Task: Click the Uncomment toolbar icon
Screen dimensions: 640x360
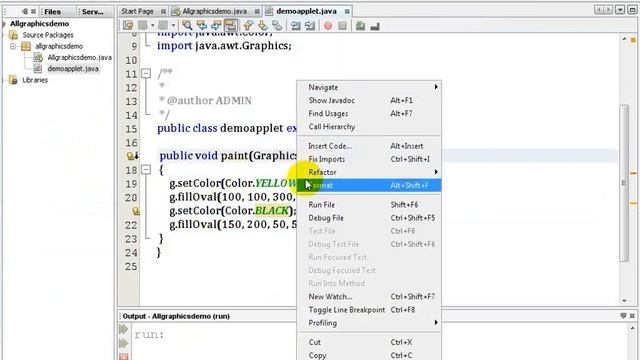Action: 375,26
